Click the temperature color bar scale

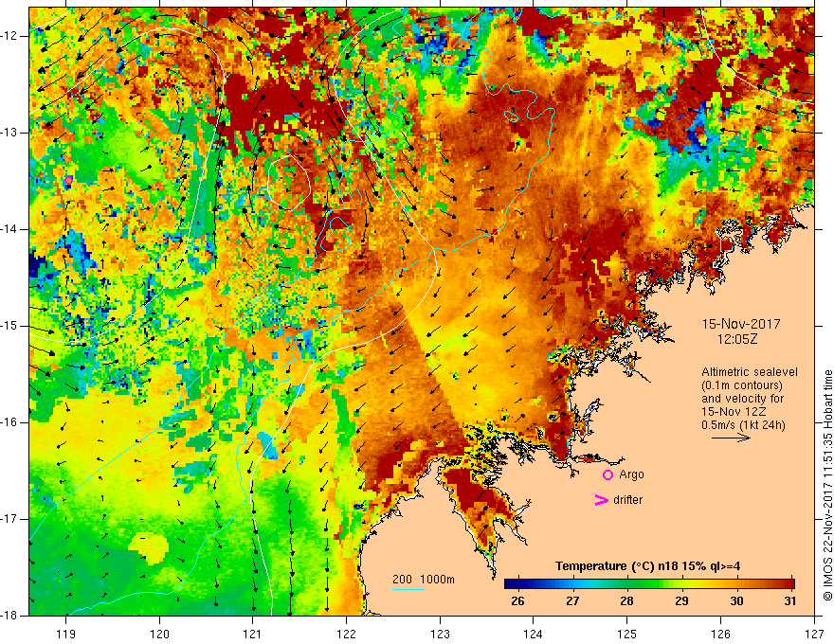click(649, 584)
